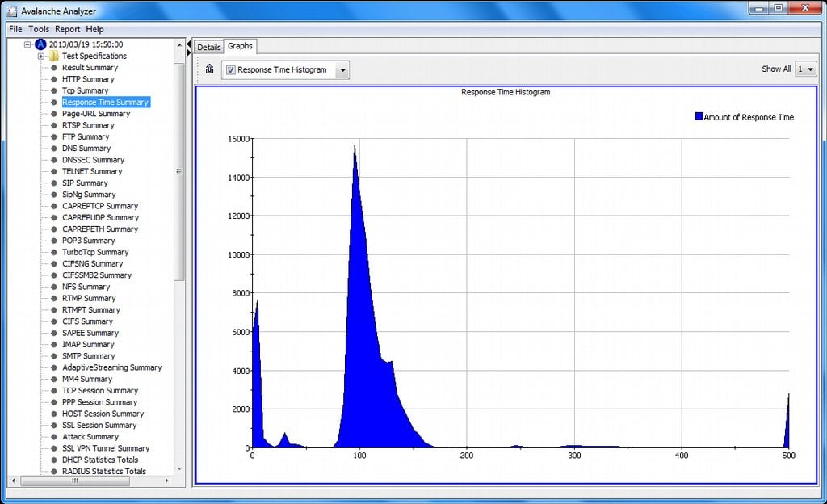This screenshot has height=504, width=827.
Task: Select RTSP Summary in the tree
Action: point(88,125)
